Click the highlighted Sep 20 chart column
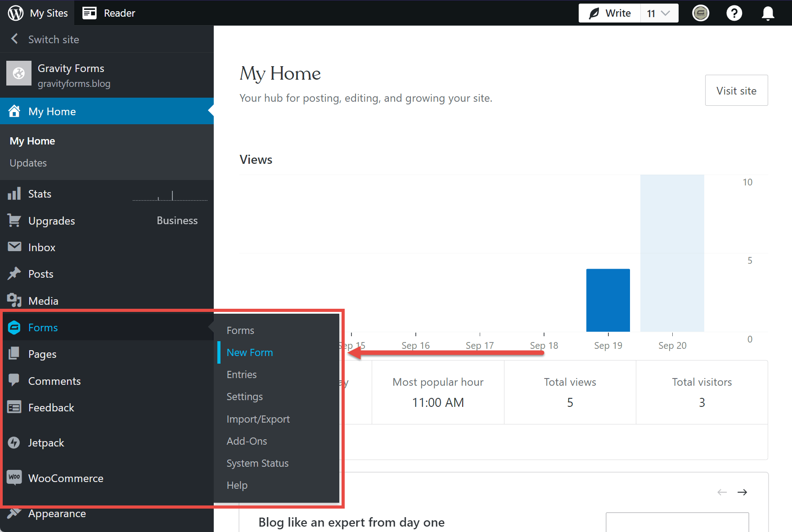 pyautogui.click(x=672, y=253)
